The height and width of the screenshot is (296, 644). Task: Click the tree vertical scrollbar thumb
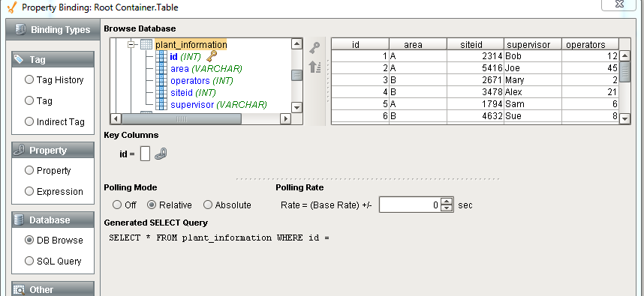coord(296,75)
